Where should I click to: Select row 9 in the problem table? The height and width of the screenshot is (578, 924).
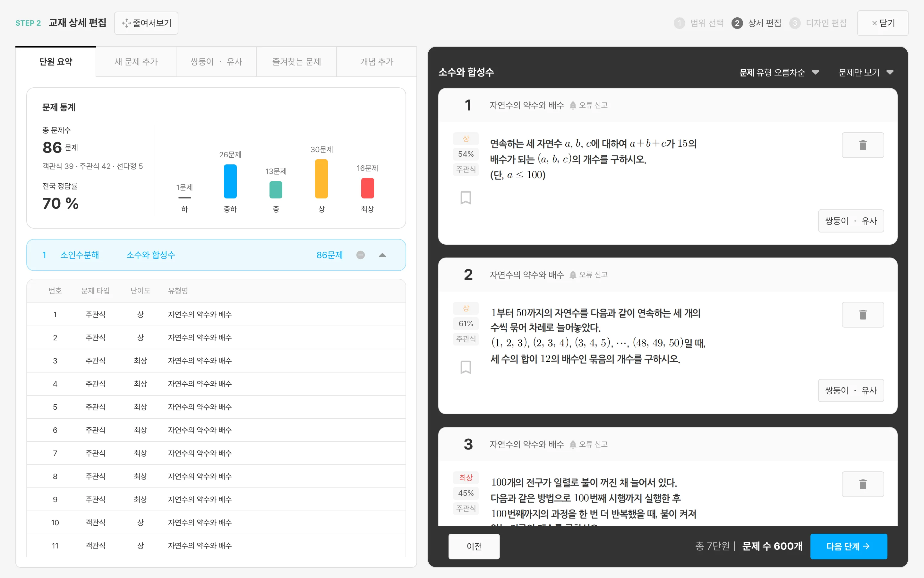click(x=216, y=499)
